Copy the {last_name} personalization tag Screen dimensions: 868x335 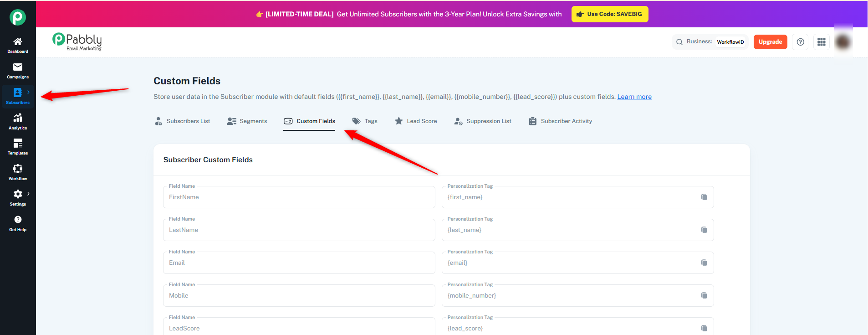tap(704, 230)
